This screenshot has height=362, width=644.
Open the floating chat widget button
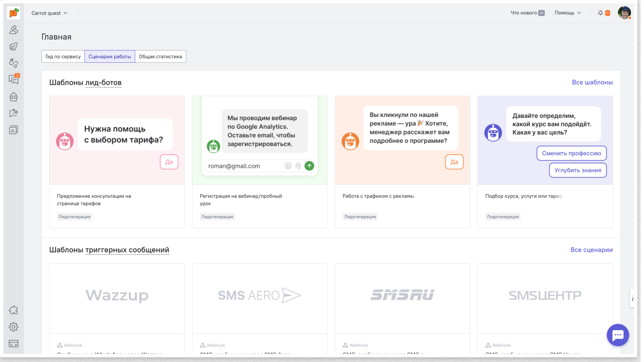pyautogui.click(x=618, y=335)
